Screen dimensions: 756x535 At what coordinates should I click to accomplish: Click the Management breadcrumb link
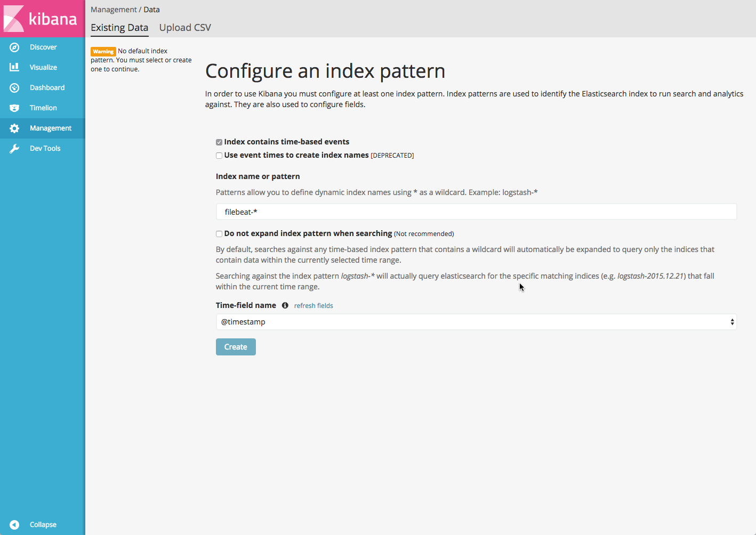point(114,10)
